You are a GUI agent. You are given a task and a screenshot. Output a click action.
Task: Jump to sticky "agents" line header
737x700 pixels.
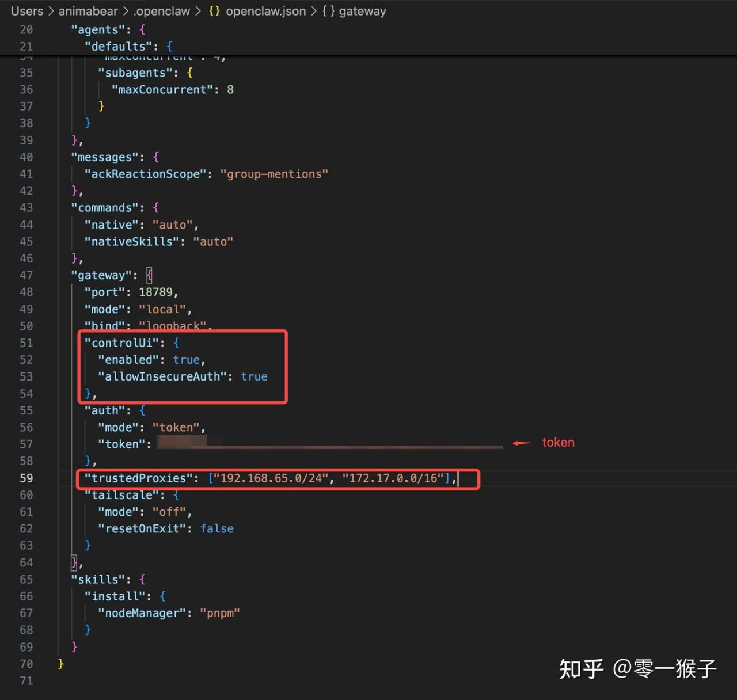(97, 29)
